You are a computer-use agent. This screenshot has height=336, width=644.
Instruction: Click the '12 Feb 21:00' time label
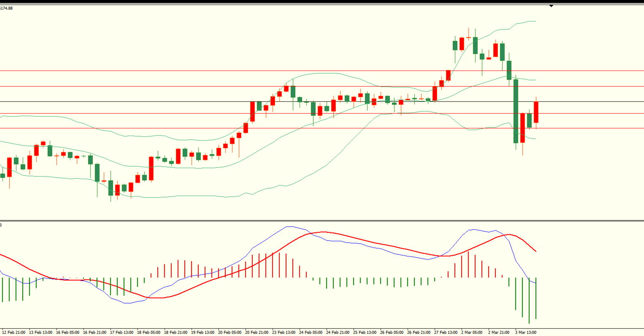click(x=14, y=333)
